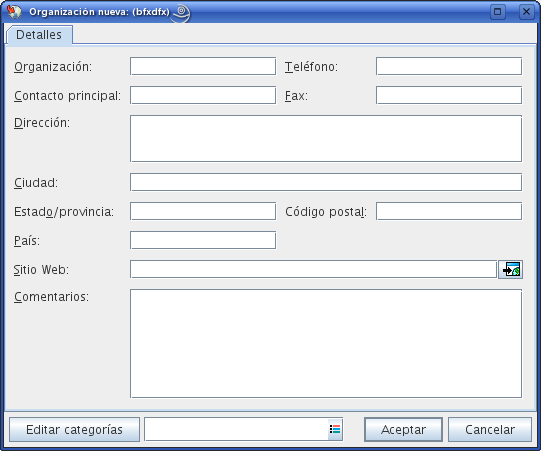Click the Editar categorías button
This screenshot has width=541, height=451.
click(74, 430)
